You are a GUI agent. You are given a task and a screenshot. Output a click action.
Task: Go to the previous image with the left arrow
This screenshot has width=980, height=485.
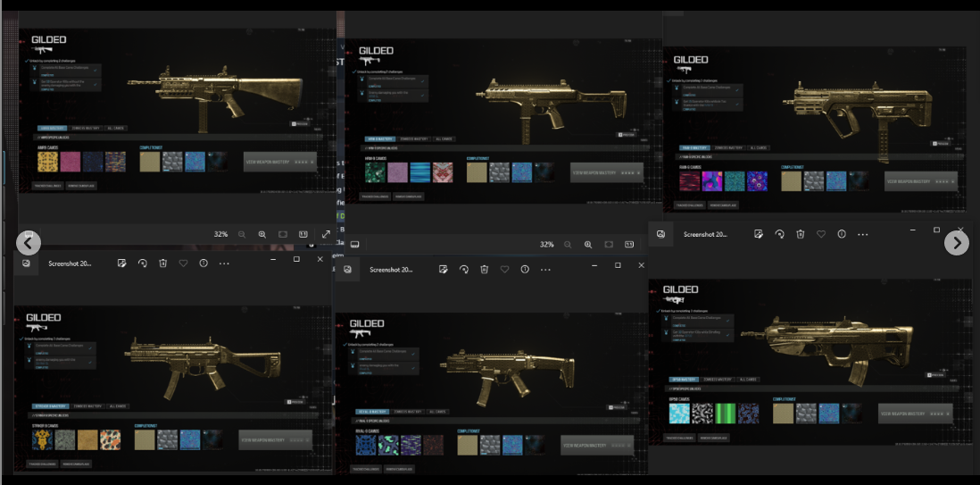[29, 243]
